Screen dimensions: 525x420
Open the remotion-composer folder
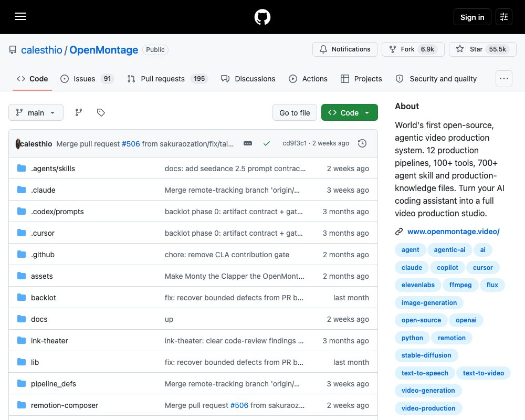[x=65, y=405]
